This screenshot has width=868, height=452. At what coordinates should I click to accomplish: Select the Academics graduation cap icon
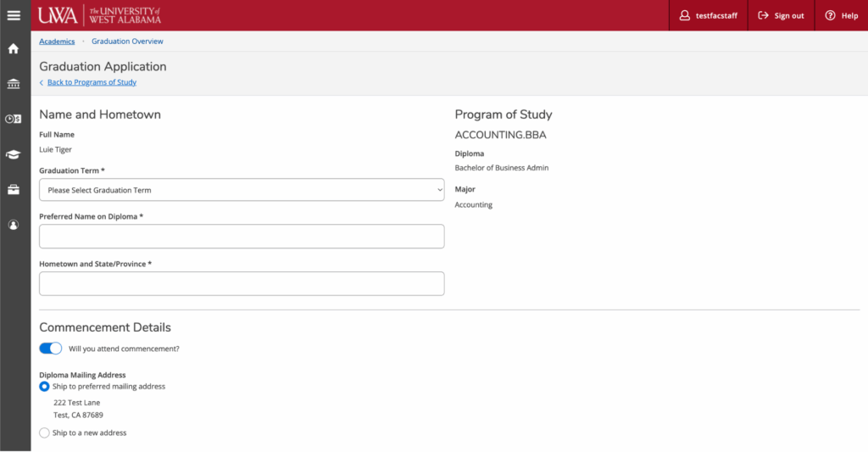click(14, 154)
